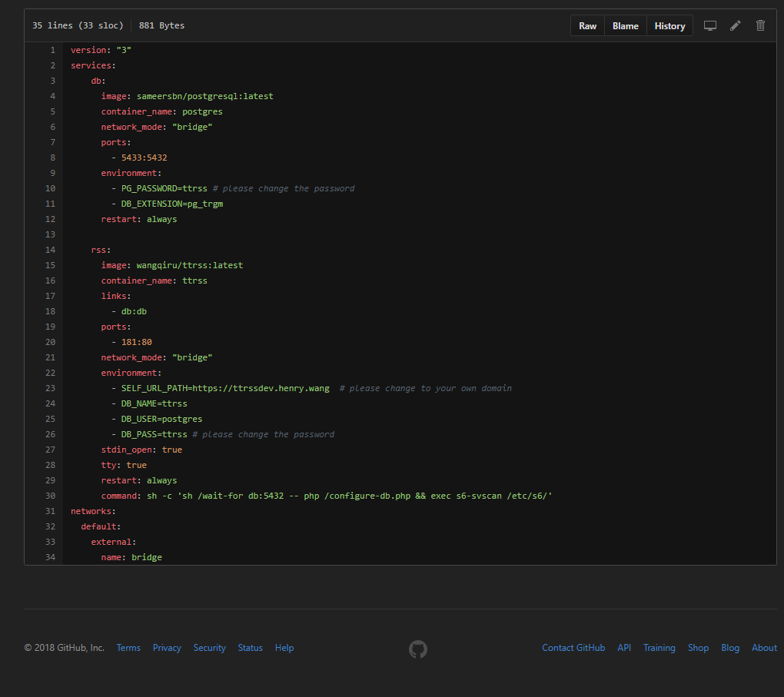Open the Raw file view
The height and width of the screenshot is (697, 784).
587,25
